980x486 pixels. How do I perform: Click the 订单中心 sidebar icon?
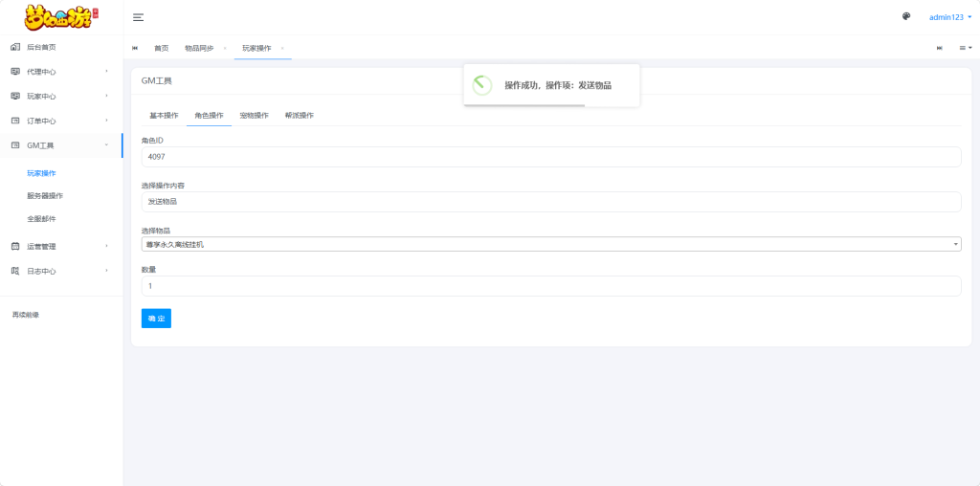coord(15,121)
